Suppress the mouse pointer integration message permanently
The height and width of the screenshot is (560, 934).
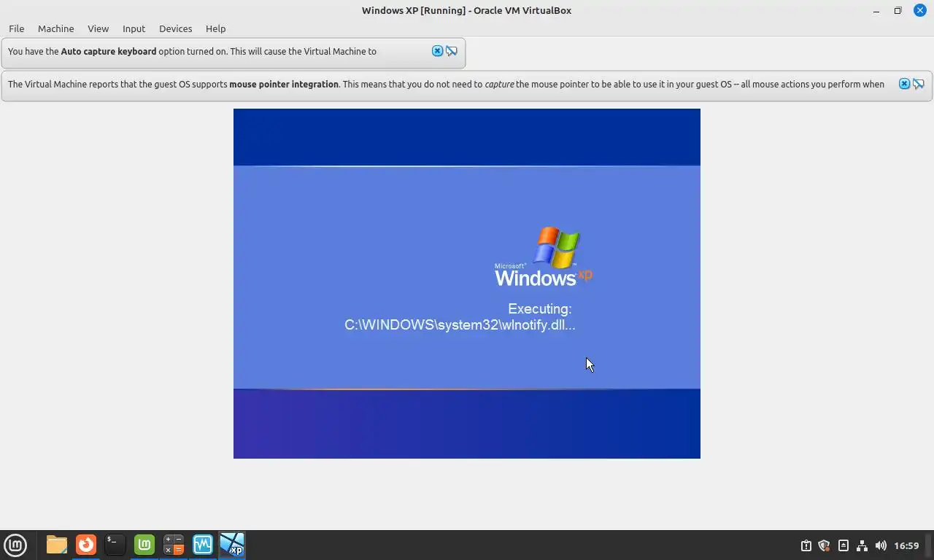click(919, 84)
